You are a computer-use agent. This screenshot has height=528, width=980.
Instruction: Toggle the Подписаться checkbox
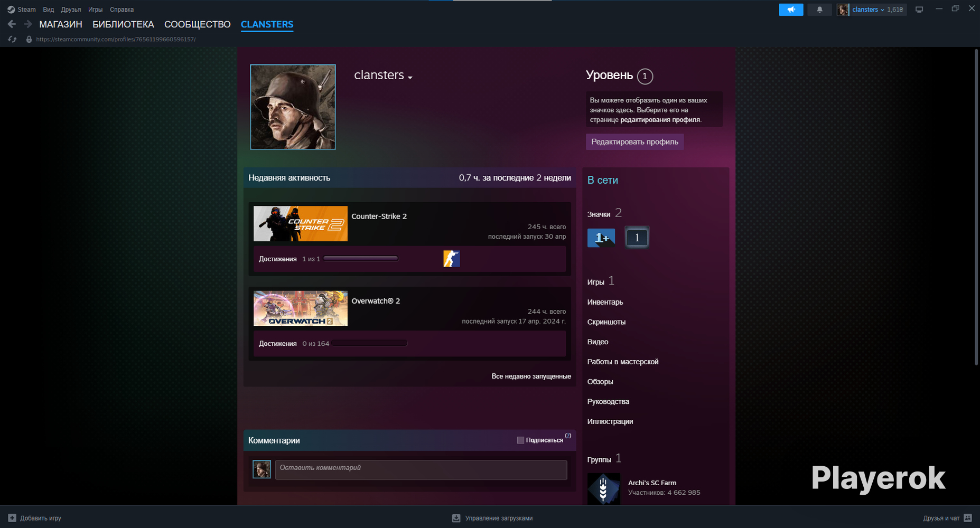point(520,440)
